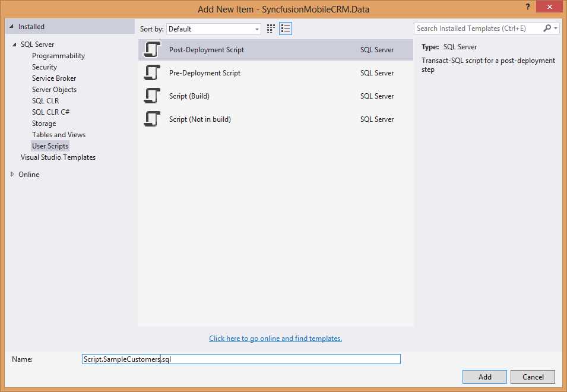This screenshot has height=392, width=567.
Task: Click the Transact-SQL description text
Action: (x=488, y=65)
